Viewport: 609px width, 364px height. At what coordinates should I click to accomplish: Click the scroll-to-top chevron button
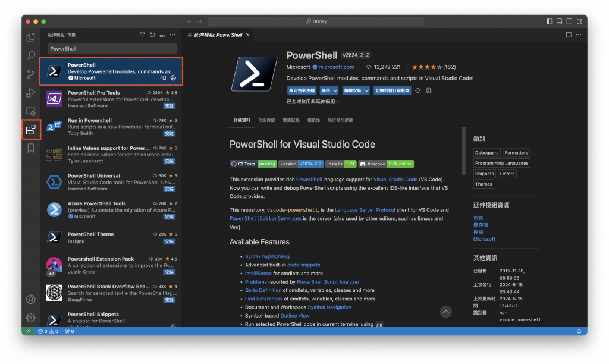446,312
